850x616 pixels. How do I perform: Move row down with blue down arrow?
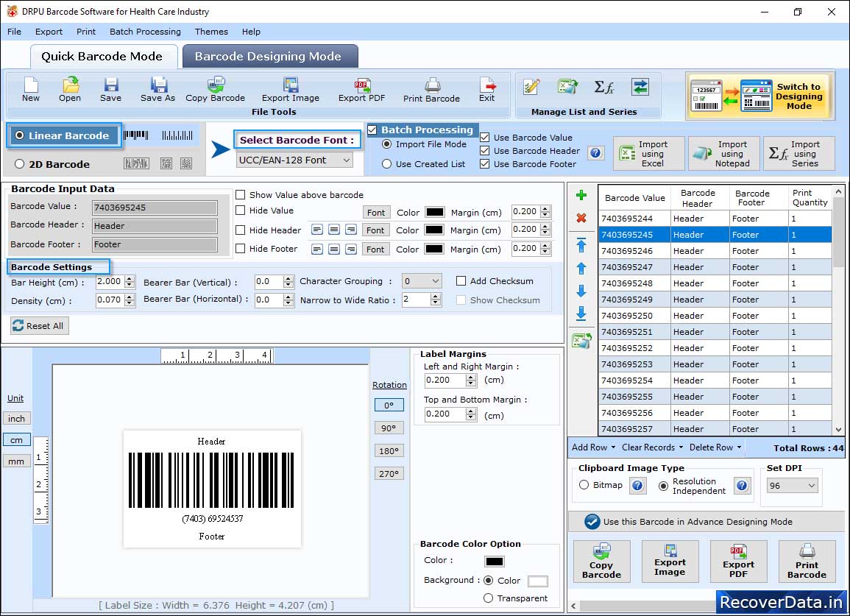click(581, 291)
